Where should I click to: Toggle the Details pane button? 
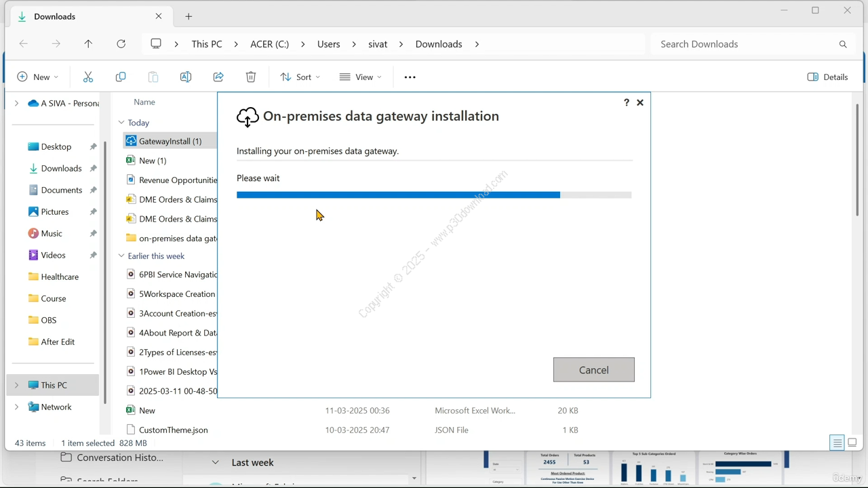(x=828, y=77)
